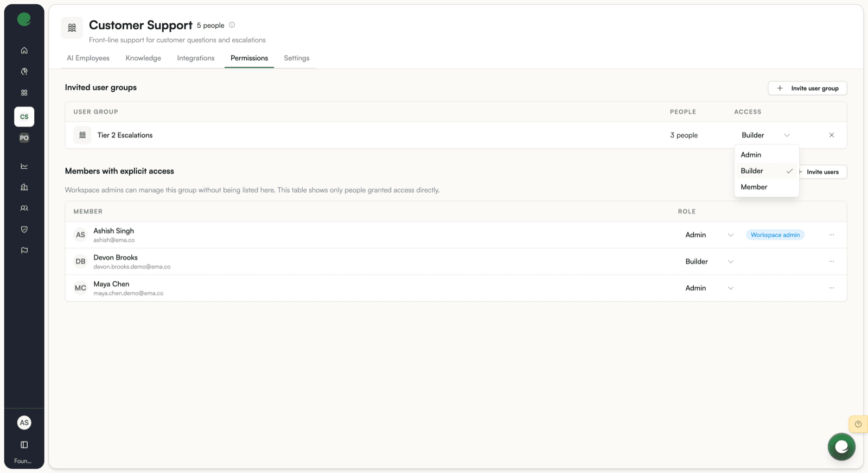Click the 3 people count cell
Screen dimensions: 868x473
point(684,135)
